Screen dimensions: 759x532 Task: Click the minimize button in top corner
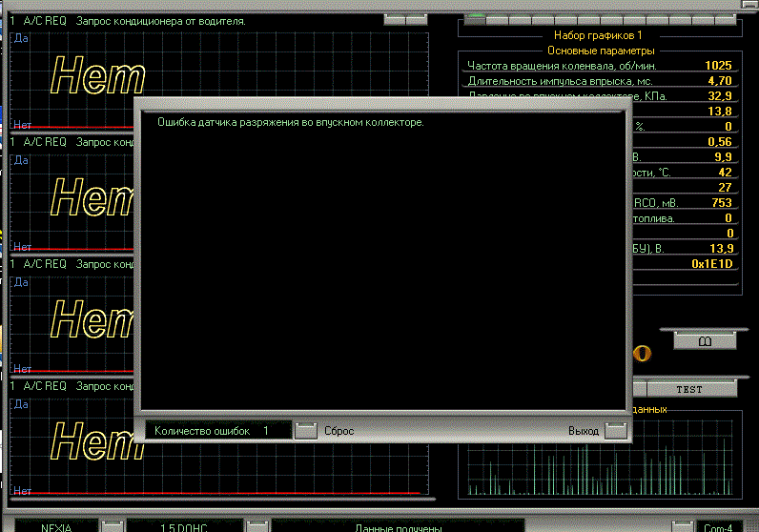(750, 4)
